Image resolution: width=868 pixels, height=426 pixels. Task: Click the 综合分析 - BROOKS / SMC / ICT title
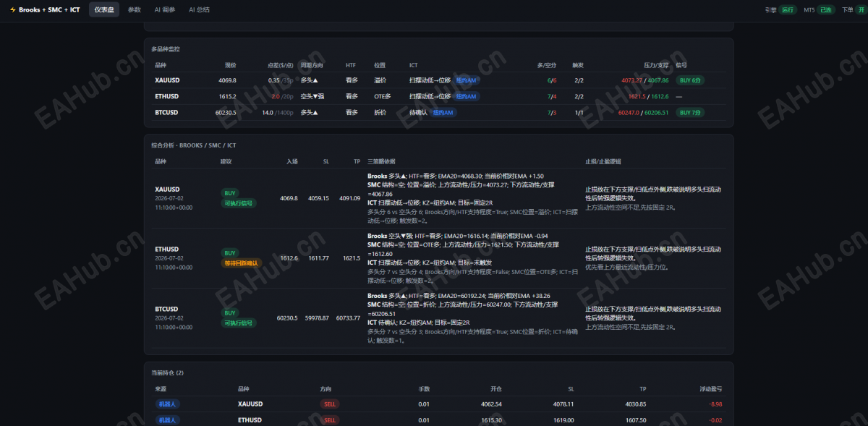(193, 145)
